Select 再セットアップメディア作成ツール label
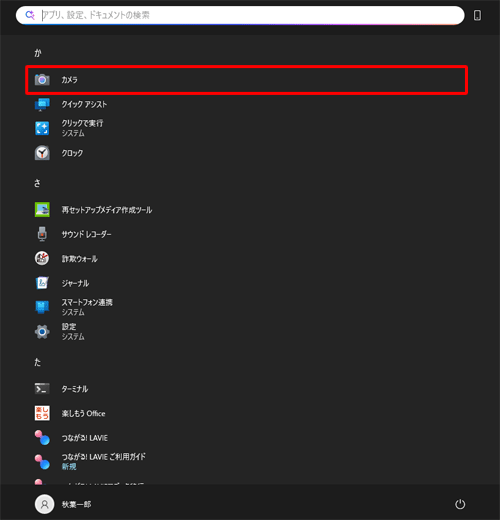 107,210
